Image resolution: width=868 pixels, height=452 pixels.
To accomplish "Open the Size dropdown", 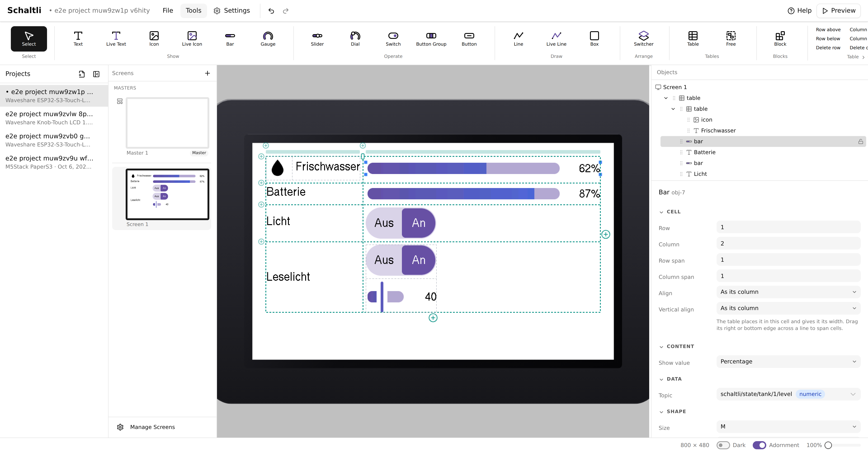I will coord(788,426).
